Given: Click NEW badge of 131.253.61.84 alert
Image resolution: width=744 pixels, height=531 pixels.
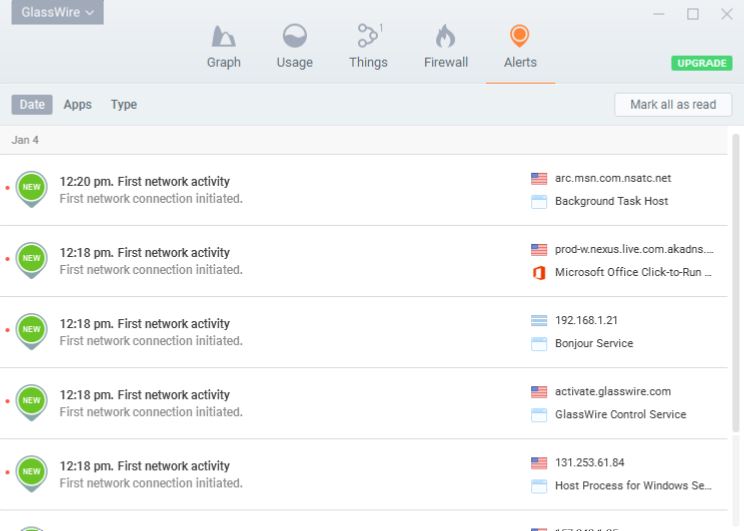Looking at the screenshot, I should click(x=31, y=473).
